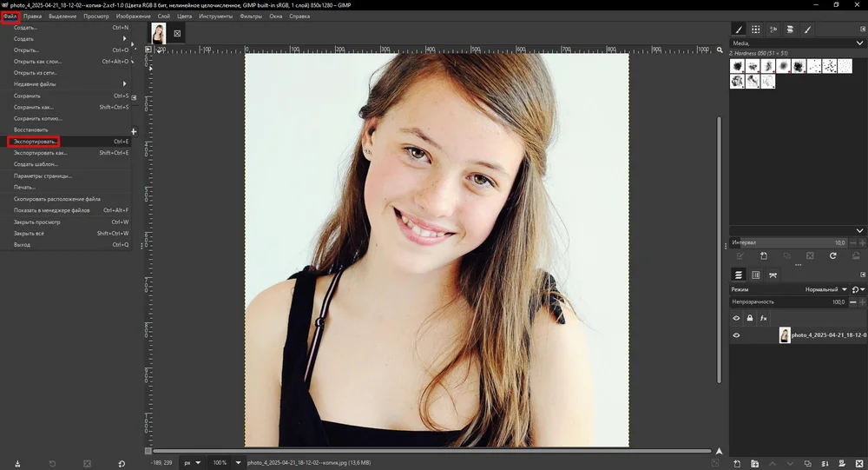Reset tool options to defaults
This screenshot has width=868, height=470.
(122, 463)
